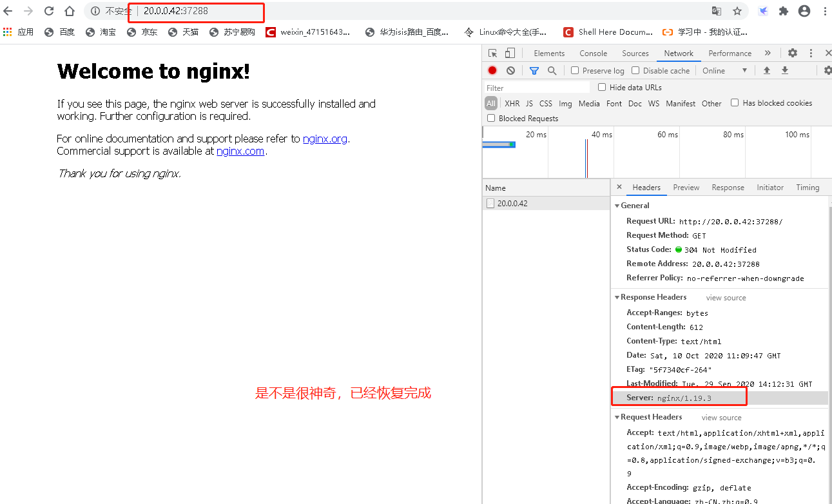
Task: Export HAR file with download arrow
Action: (x=785, y=71)
